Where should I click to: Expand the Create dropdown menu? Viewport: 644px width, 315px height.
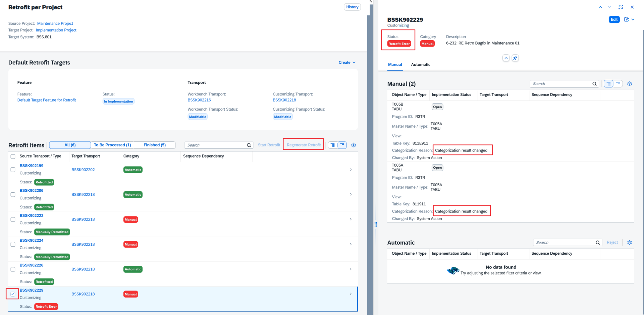(347, 63)
